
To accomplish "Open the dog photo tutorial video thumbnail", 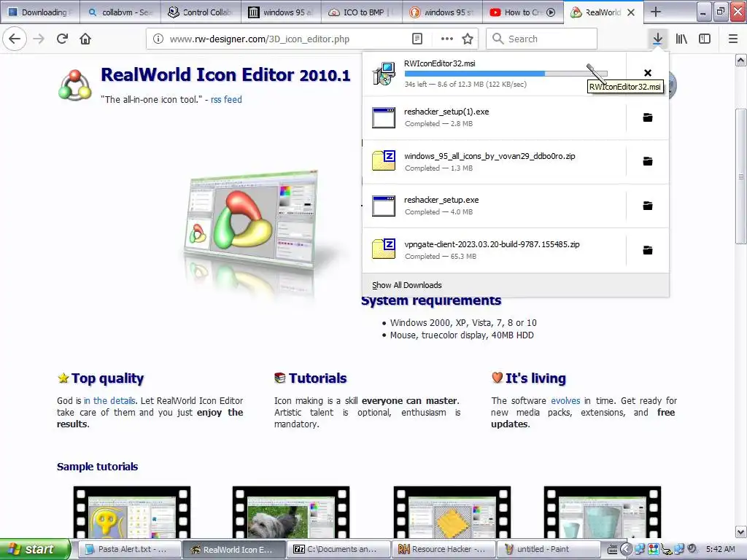I will pyautogui.click(x=291, y=512).
